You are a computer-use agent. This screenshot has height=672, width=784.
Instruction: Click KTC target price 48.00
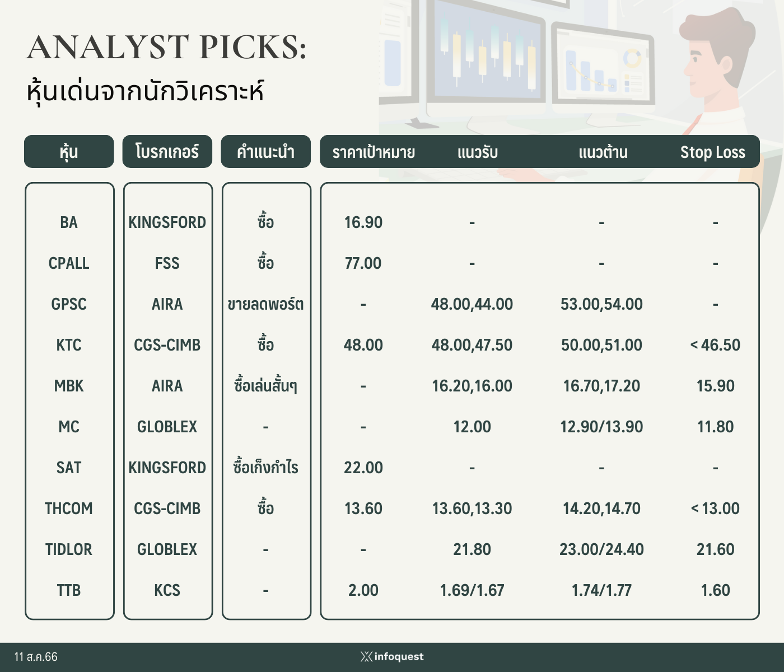coord(363,345)
